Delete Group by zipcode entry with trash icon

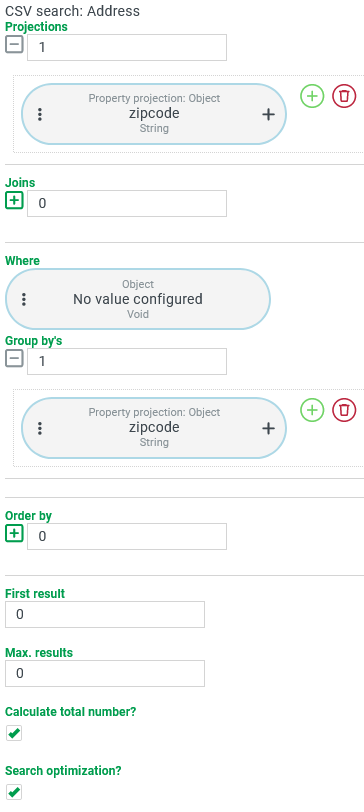coord(344,410)
